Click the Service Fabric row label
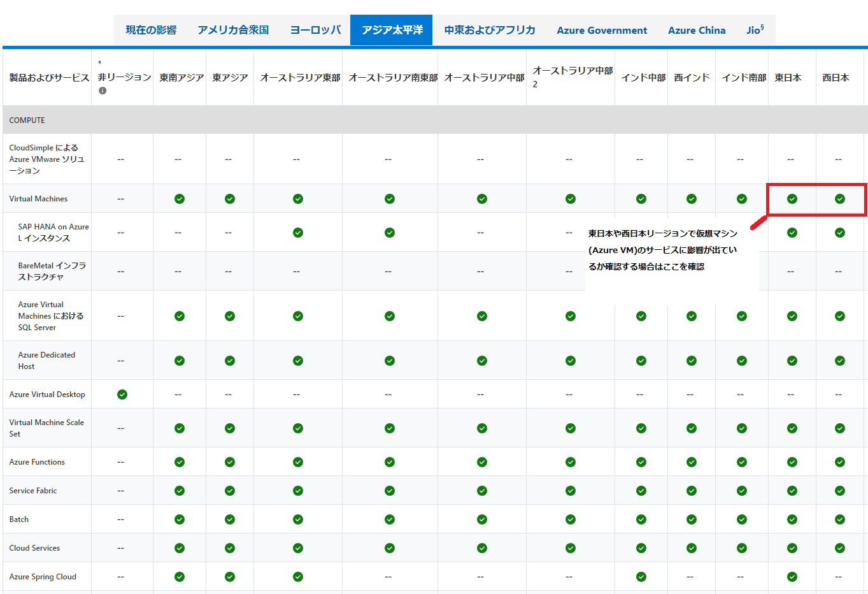 [x=33, y=491]
